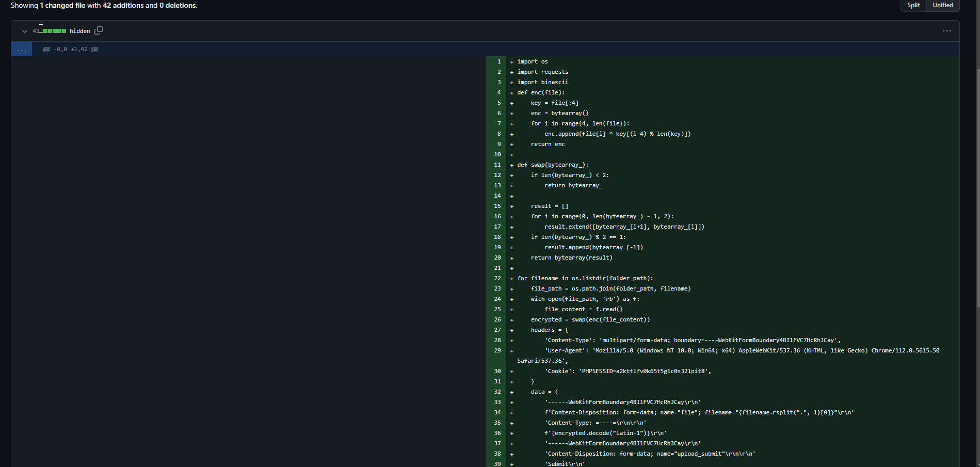
Task: Click the 'import os' code line
Action: (x=533, y=61)
